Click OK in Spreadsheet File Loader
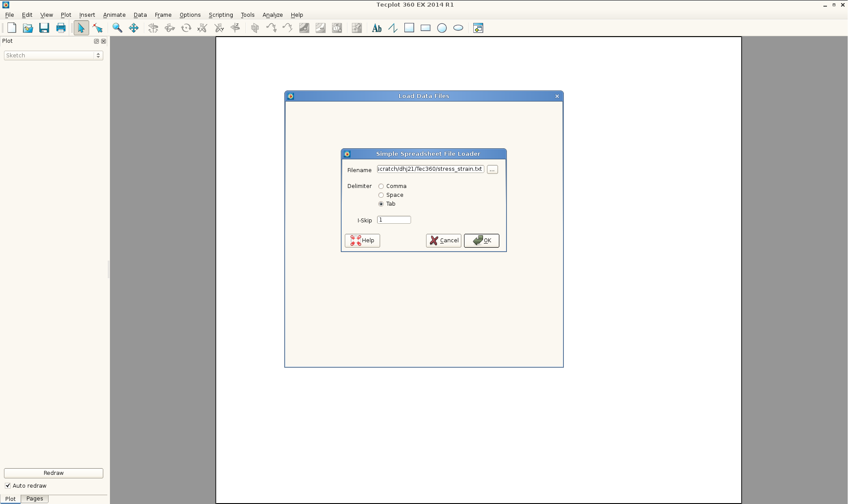Image resolution: width=853 pixels, height=504 pixels. pos(481,241)
